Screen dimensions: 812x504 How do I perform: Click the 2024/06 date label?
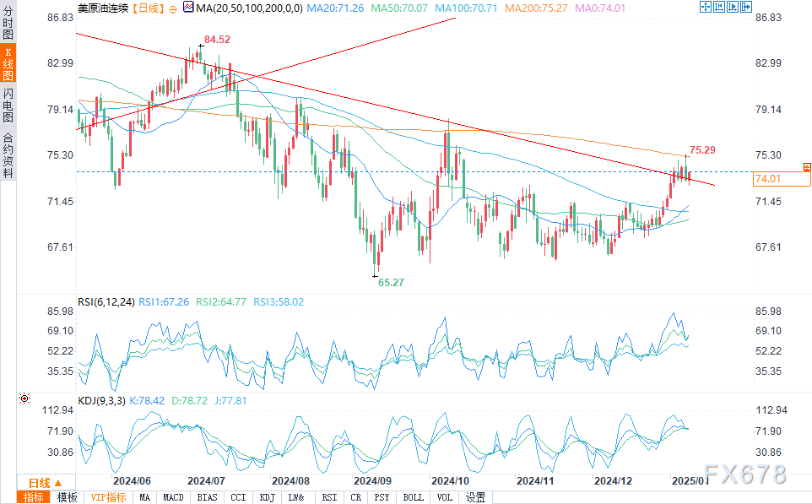[132, 480]
